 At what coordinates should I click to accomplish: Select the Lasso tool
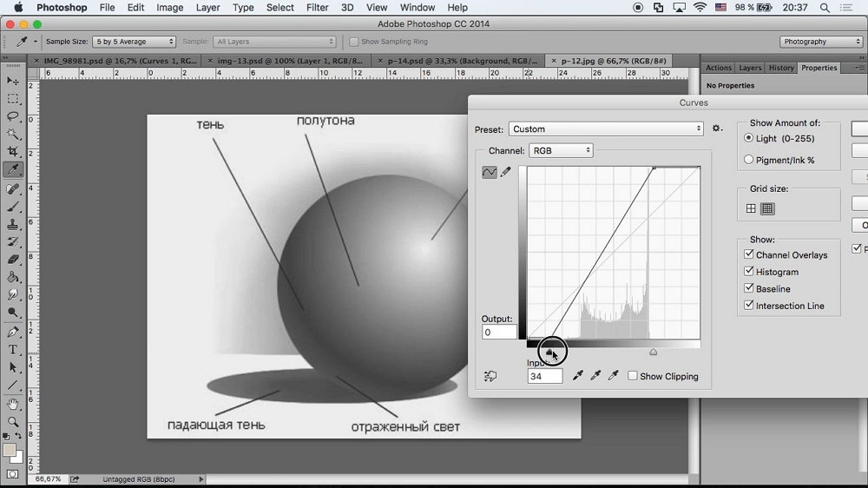[x=13, y=116]
